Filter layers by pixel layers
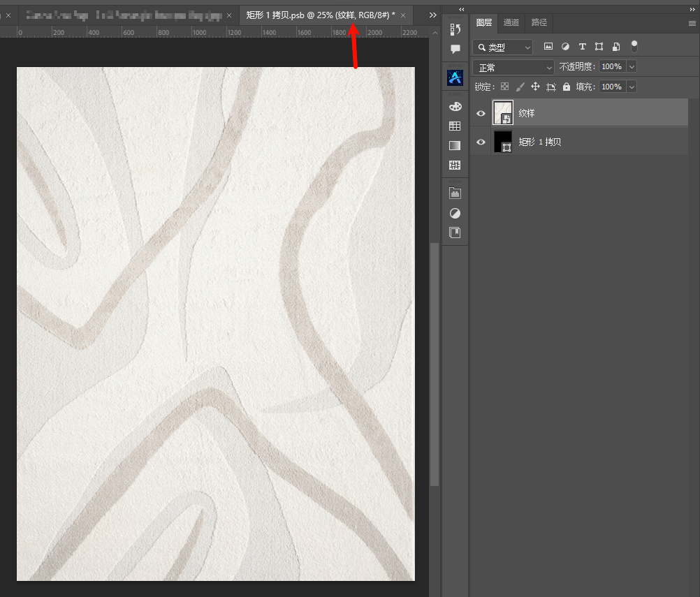700x597 pixels. (548, 46)
